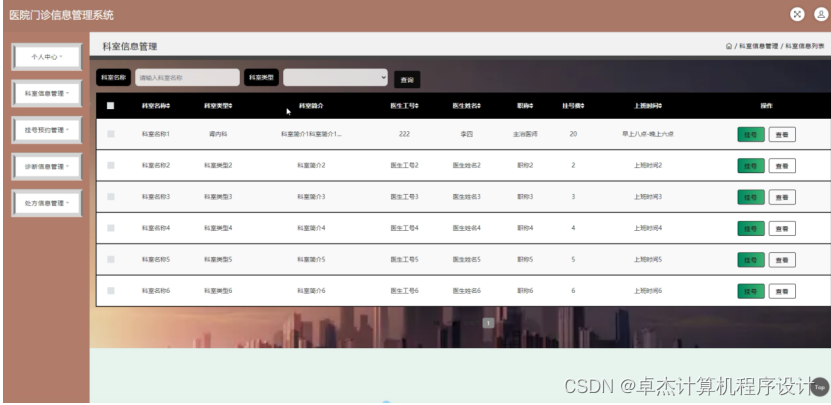The width and height of the screenshot is (831, 405).
Task: Sort by 上班时间 column header
Action: pos(648,106)
